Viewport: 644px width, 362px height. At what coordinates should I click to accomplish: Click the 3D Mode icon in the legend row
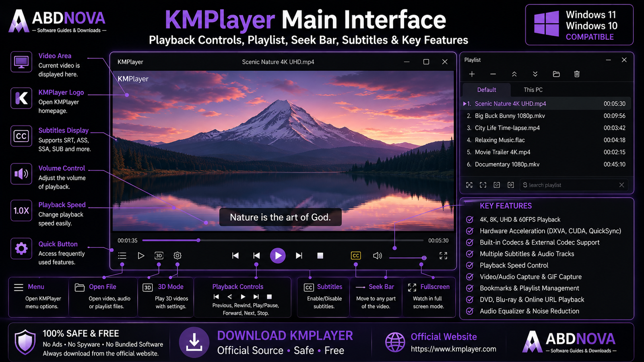pyautogui.click(x=148, y=287)
